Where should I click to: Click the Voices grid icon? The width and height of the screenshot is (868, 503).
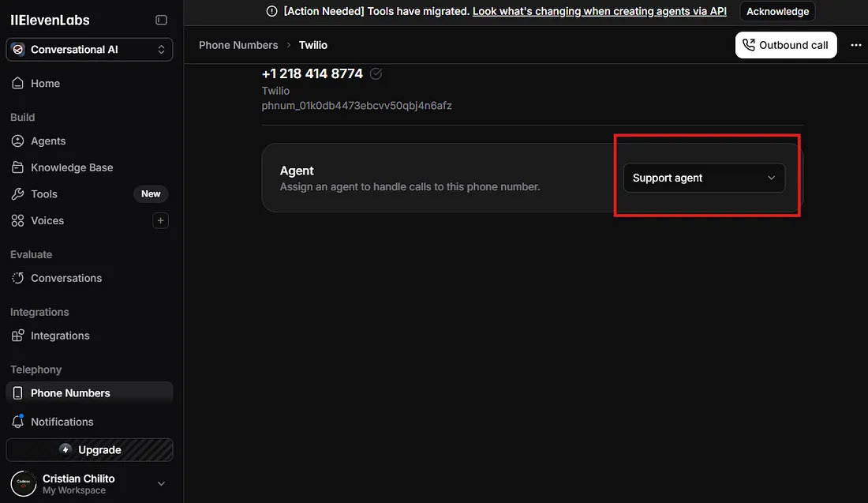(17, 220)
